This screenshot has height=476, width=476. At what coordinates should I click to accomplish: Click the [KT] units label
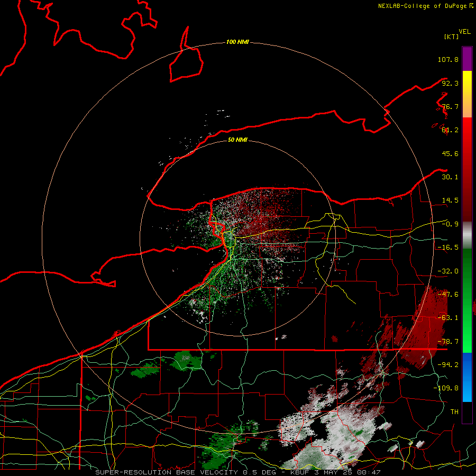tap(452, 36)
